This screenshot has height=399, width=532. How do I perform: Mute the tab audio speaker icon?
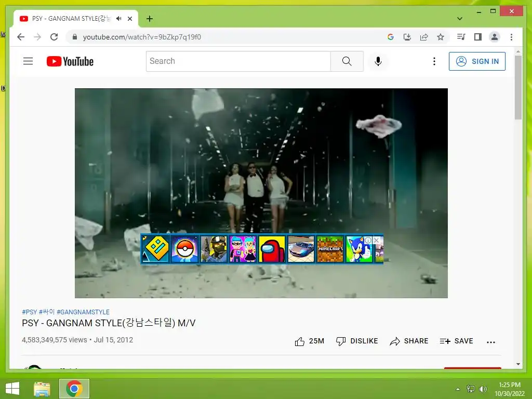click(119, 19)
